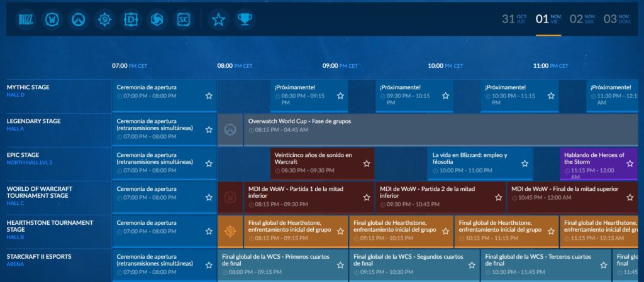
Task: Open the 03 Nov. Sunday tab
Action: point(616,19)
